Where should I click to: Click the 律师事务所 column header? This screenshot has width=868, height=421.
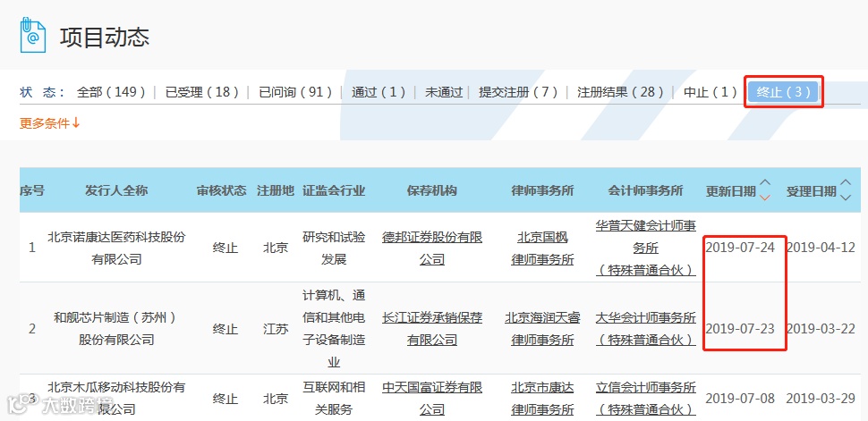(542, 191)
